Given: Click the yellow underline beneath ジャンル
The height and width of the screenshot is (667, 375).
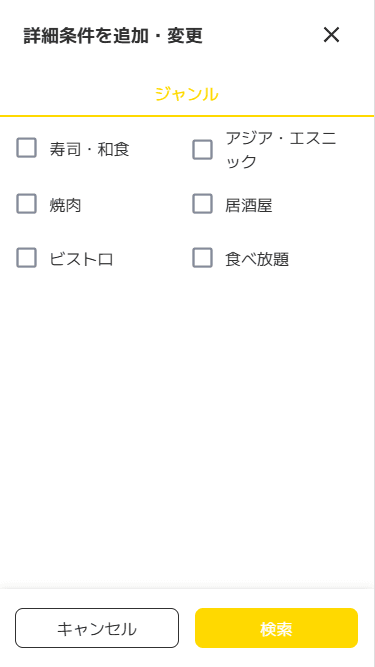Looking at the screenshot, I should click(187, 116).
